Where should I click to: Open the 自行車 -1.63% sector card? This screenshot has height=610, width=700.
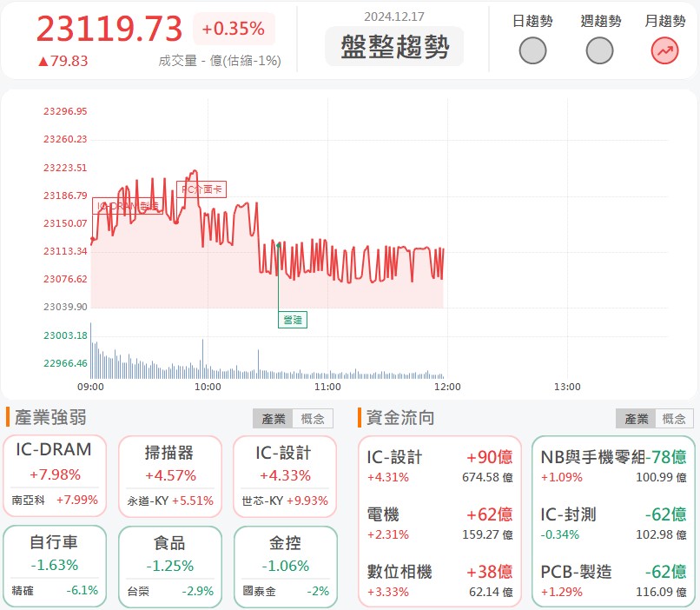point(55,567)
